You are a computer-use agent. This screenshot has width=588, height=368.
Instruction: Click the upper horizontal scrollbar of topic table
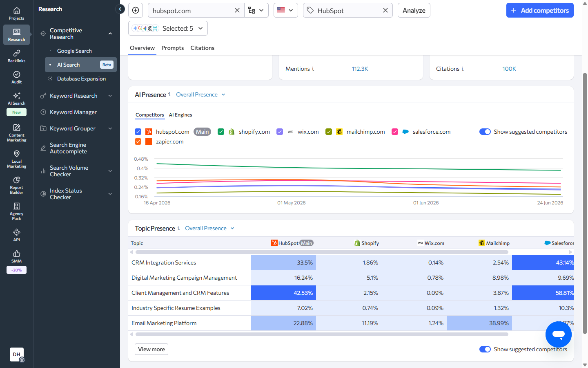click(x=322, y=252)
